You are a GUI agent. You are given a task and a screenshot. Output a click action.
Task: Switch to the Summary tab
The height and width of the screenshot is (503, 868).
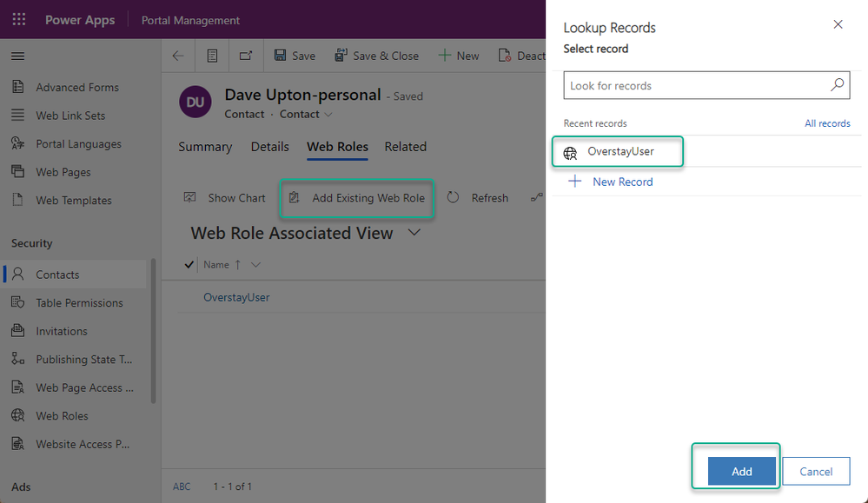[205, 147]
